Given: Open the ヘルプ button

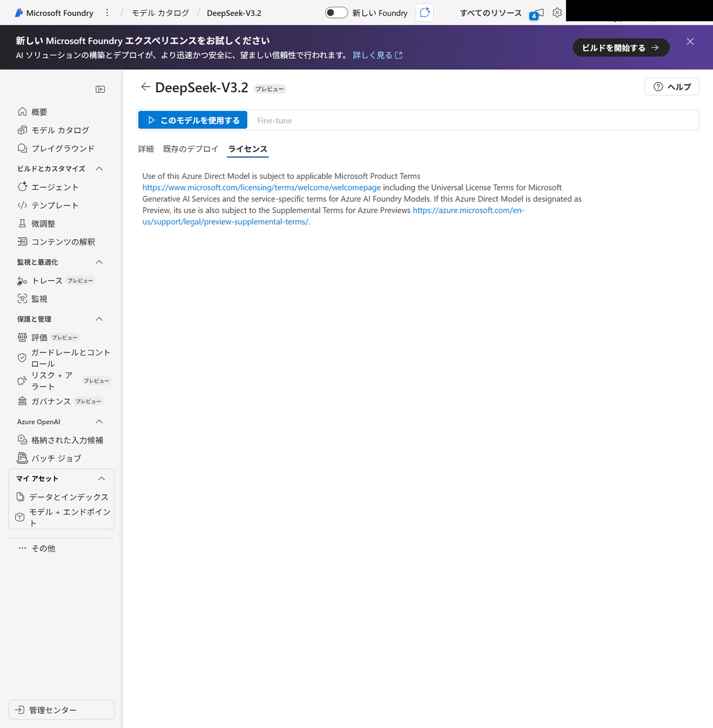Looking at the screenshot, I should 672,87.
